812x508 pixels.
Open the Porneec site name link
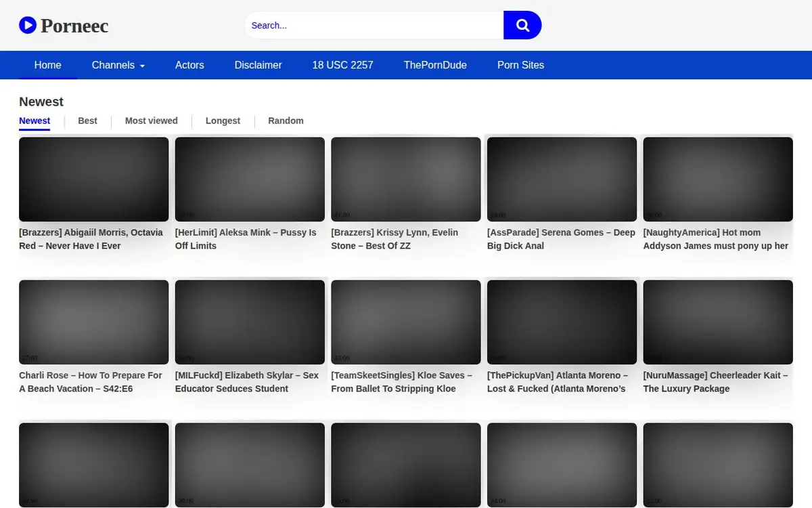point(74,26)
